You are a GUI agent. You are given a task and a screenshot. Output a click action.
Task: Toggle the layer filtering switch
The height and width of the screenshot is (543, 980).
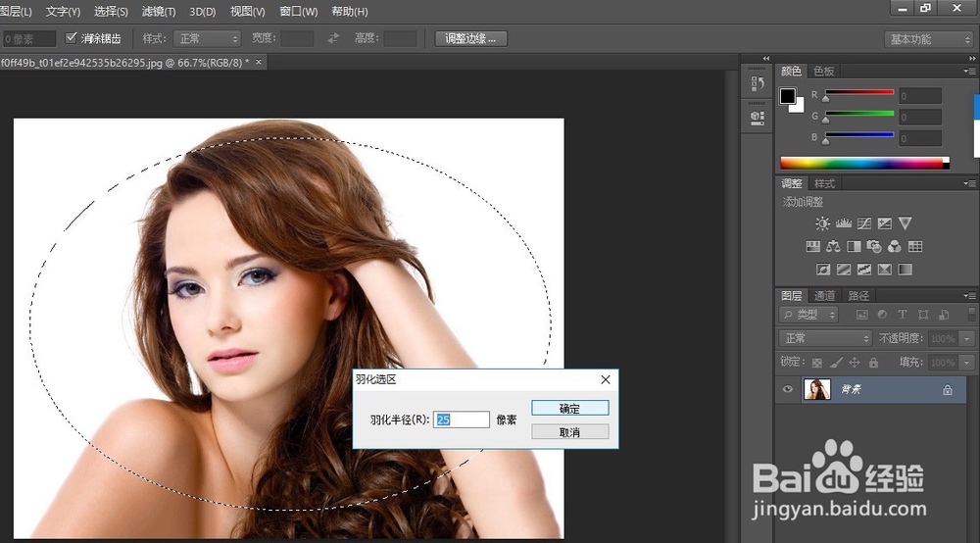click(971, 313)
